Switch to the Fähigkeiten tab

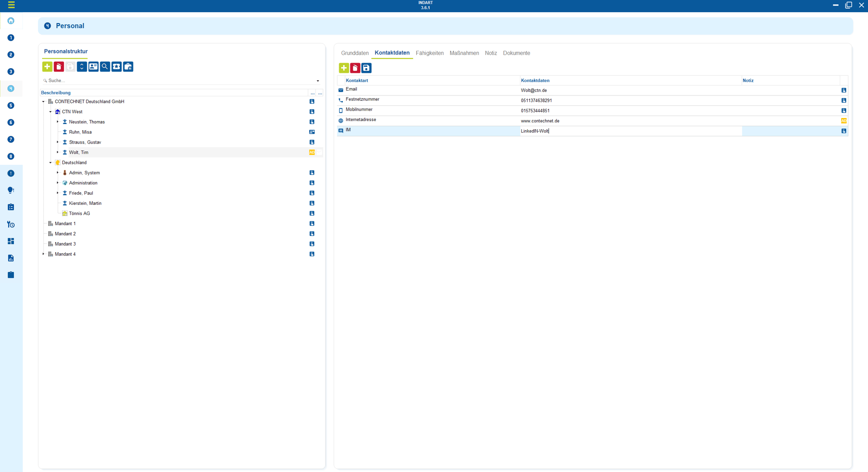click(x=429, y=53)
